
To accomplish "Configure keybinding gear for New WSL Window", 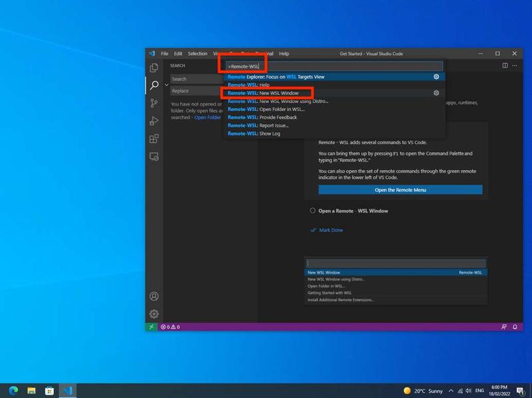I will coord(436,93).
